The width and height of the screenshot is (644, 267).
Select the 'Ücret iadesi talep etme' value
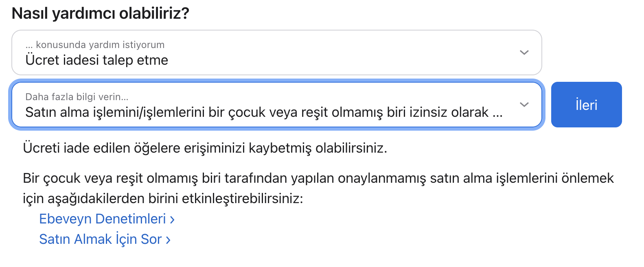pos(96,60)
